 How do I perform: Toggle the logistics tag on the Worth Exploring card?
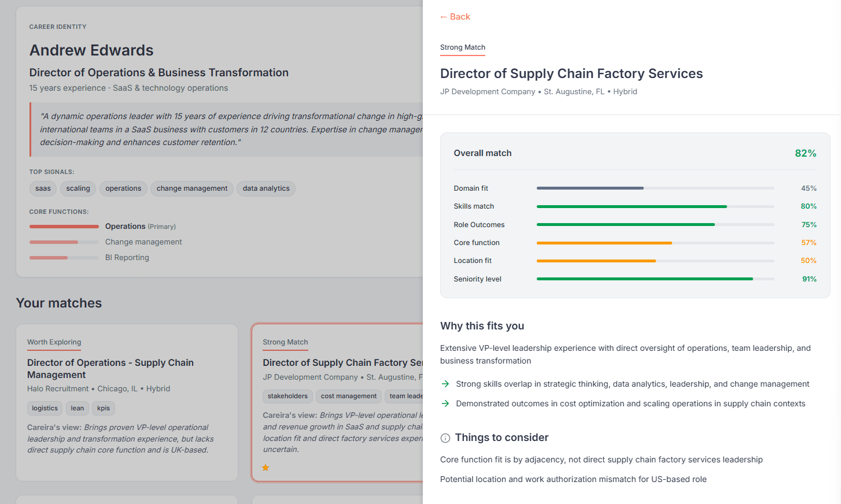[x=45, y=408]
